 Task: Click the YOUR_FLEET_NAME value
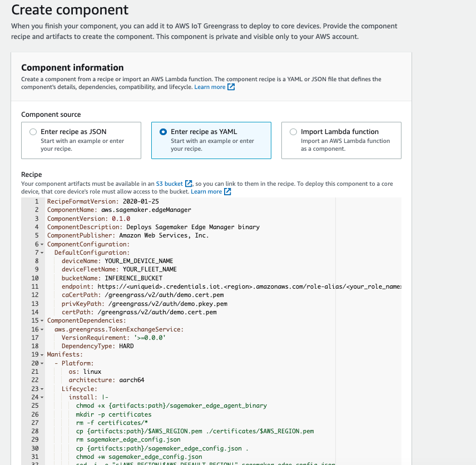click(150, 269)
